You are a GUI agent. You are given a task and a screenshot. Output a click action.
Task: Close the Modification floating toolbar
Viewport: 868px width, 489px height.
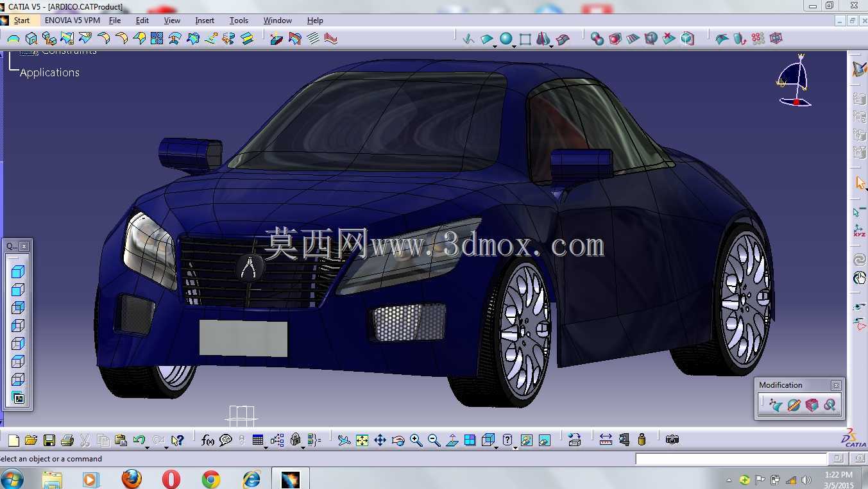coord(836,385)
